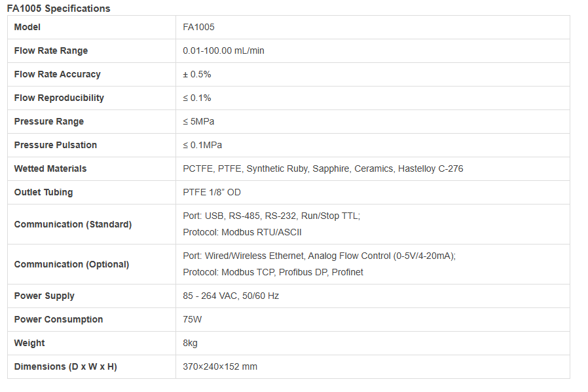The image size is (588, 392).
Task: Select the 370×240×152 mm dimensions value
Action: [220, 366]
